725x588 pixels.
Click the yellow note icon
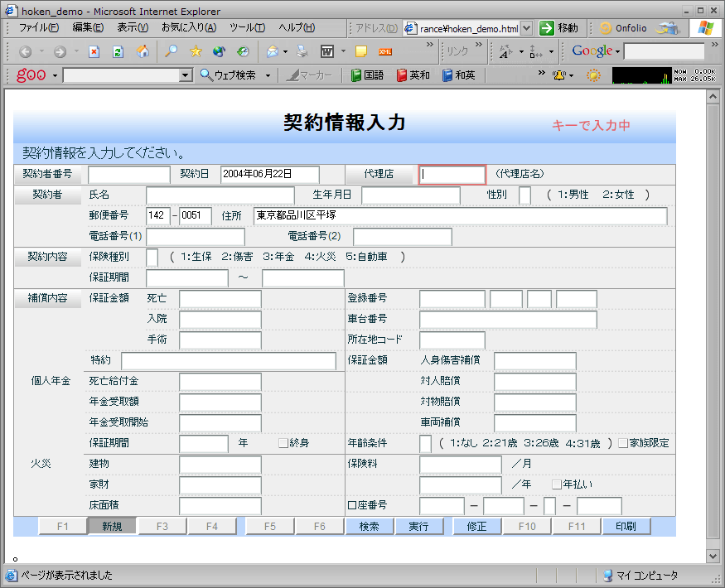pyautogui.click(x=361, y=51)
